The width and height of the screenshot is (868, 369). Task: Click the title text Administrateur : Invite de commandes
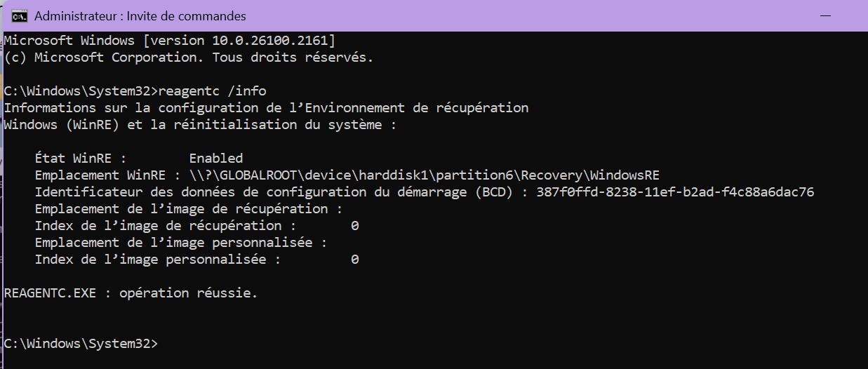tap(140, 15)
